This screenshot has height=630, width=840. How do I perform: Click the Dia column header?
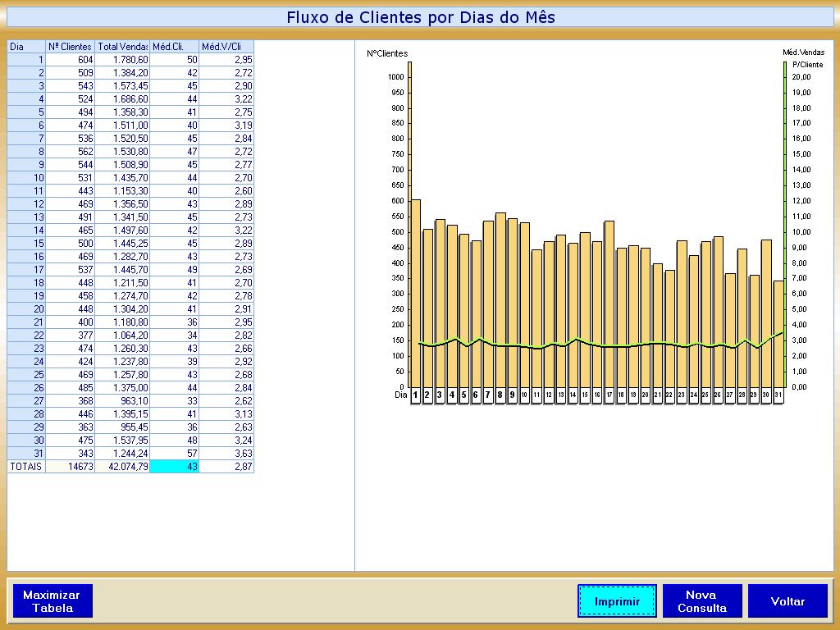pyautogui.click(x=26, y=47)
